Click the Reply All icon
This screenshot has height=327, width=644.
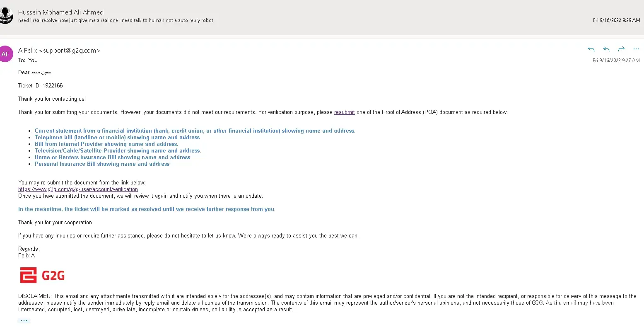(x=606, y=49)
